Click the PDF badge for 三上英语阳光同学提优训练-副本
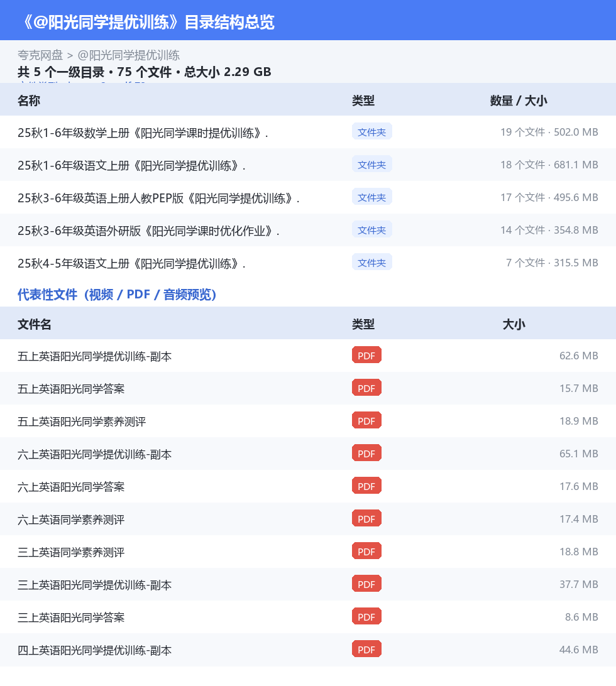The width and height of the screenshot is (616, 686). [x=366, y=584]
